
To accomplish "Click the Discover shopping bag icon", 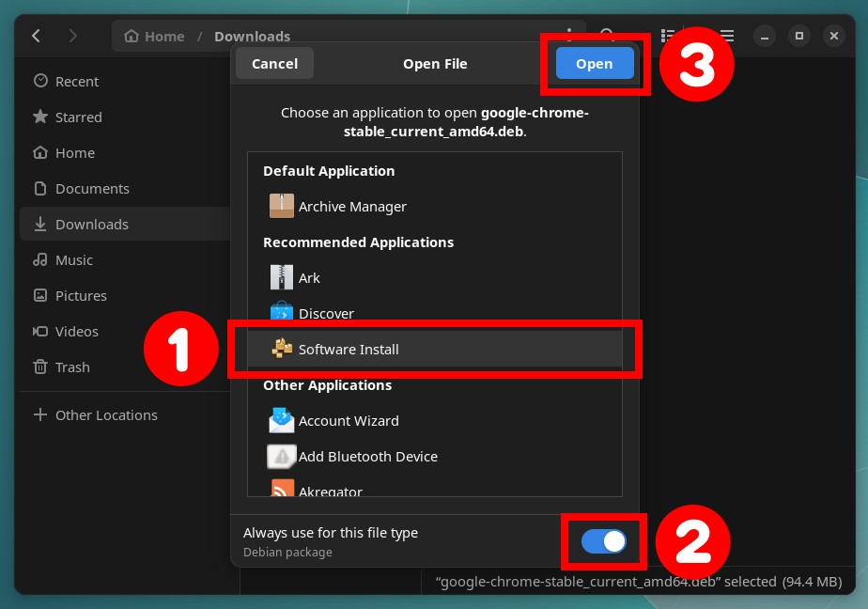I will tap(281, 312).
